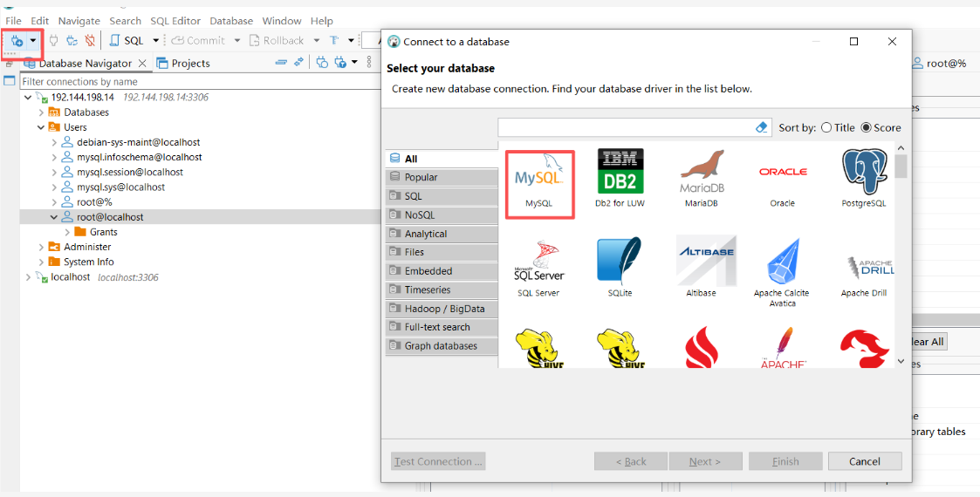Switch to the Projects tab
Viewport: 980px width, 497px height.
pos(183,63)
